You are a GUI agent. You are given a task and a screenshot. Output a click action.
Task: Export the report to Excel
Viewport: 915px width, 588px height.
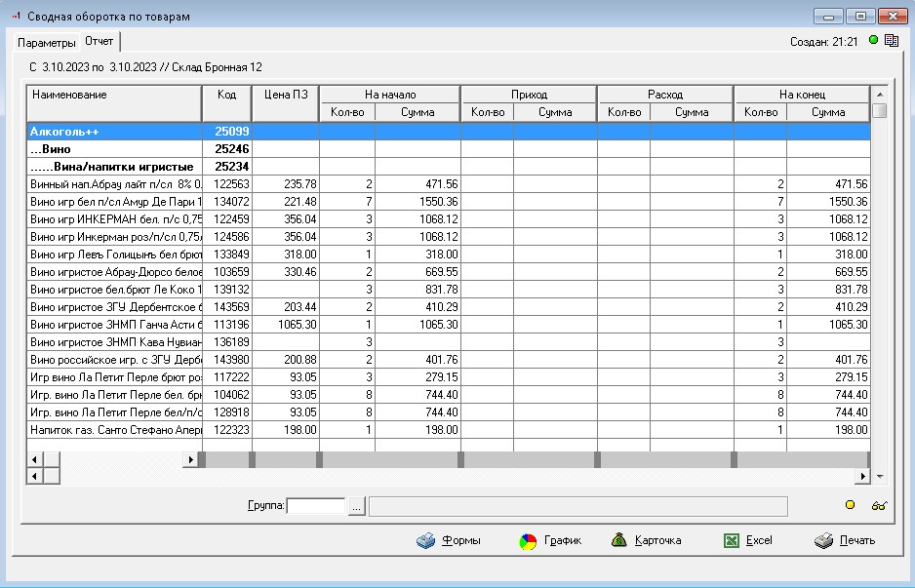tap(748, 540)
